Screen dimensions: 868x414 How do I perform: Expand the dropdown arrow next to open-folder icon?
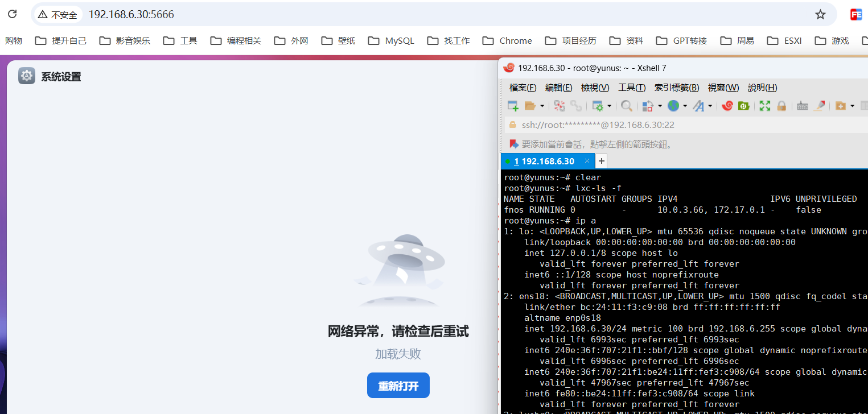pyautogui.click(x=542, y=106)
